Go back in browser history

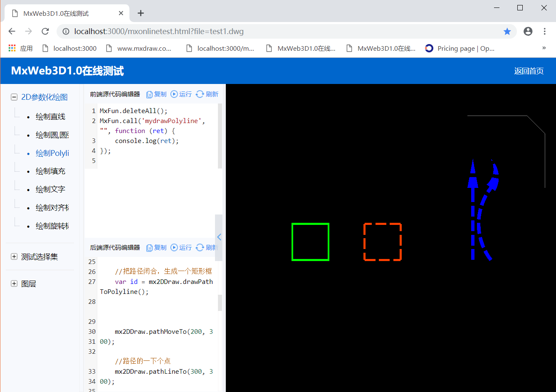[x=12, y=31]
